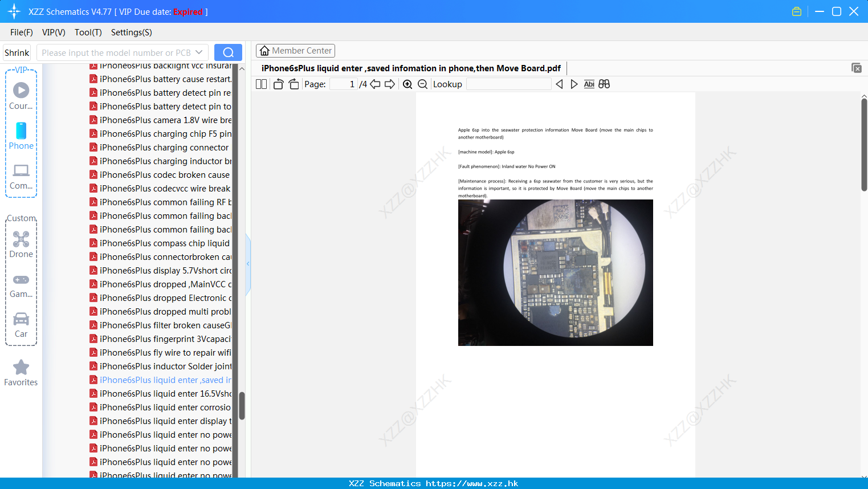Click the motherboard microscope photo in PDF
868x489 pixels.
click(x=556, y=272)
